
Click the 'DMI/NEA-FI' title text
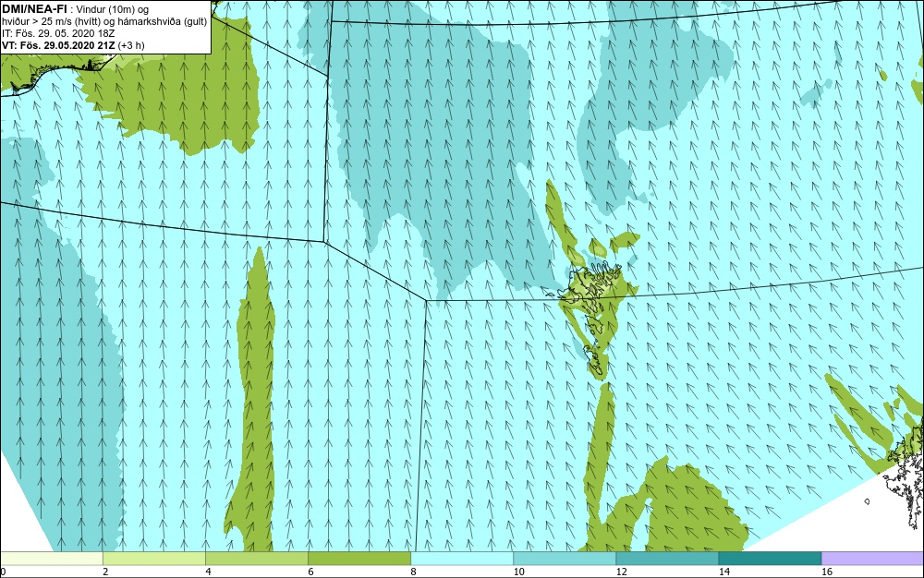point(34,9)
